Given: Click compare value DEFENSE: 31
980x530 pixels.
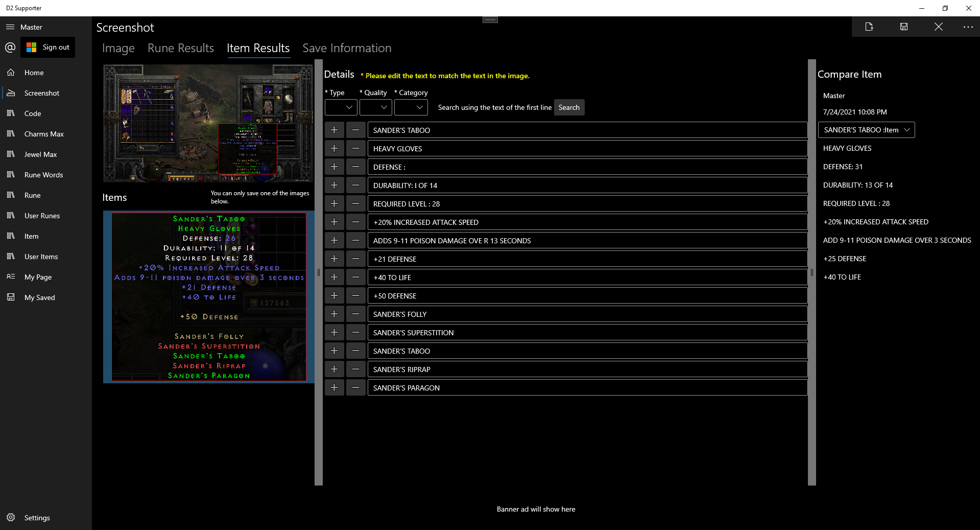Looking at the screenshot, I should (x=843, y=167).
